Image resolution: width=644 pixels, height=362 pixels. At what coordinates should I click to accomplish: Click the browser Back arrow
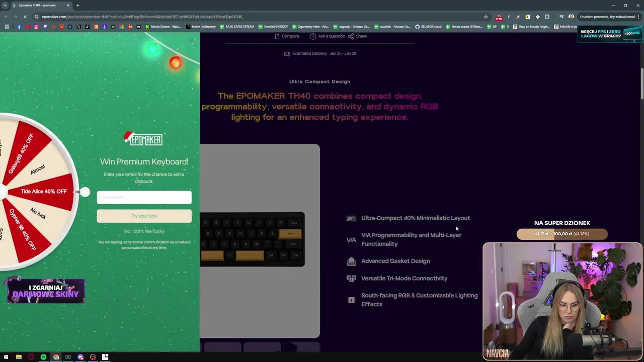[x=6, y=17]
